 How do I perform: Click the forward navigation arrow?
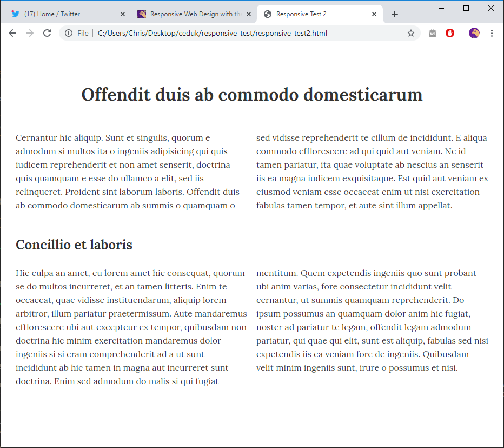tap(30, 33)
